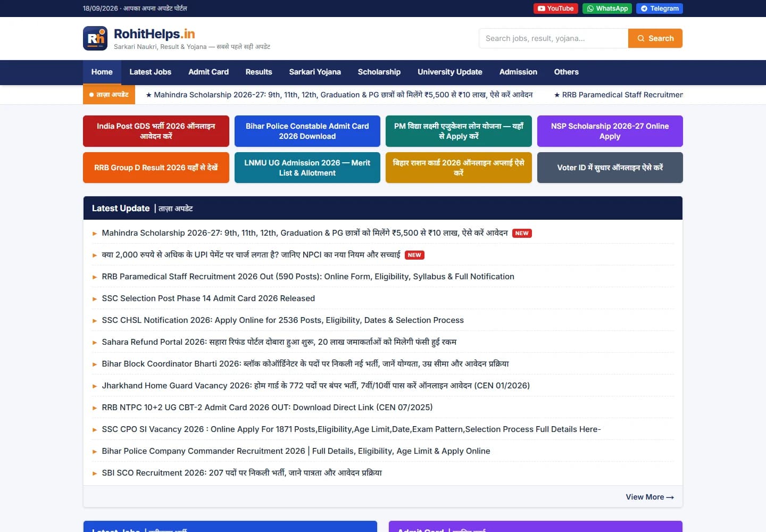The width and height of the screenshot is (766, 532).
Task: Open the University Update menu
Action: tap(450, 72)
